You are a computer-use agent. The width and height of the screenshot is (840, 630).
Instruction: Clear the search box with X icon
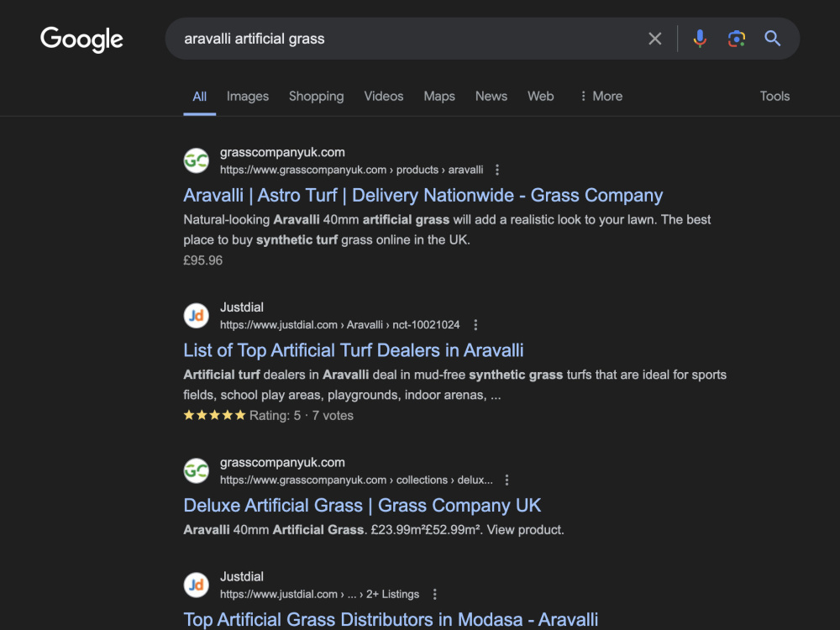[x=654, y=39]
